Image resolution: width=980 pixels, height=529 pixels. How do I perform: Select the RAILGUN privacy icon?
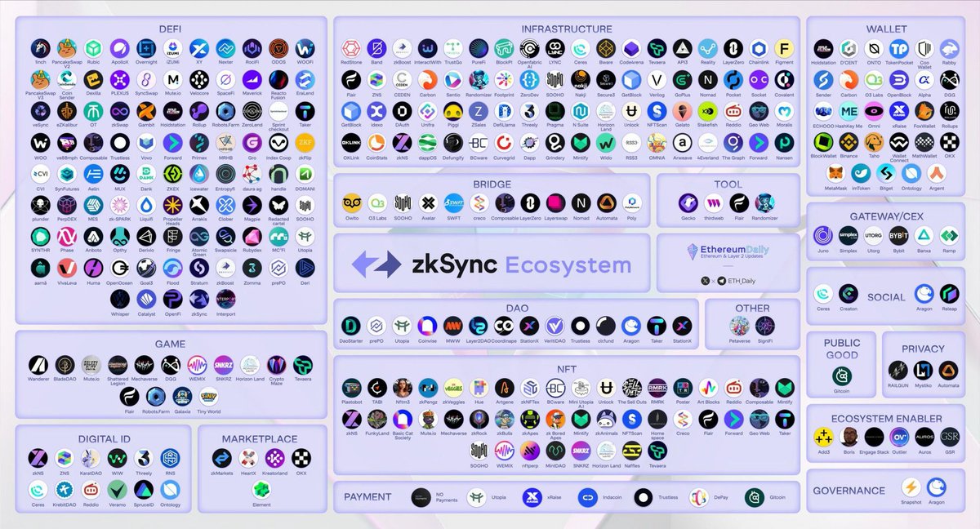coord(898,371)
